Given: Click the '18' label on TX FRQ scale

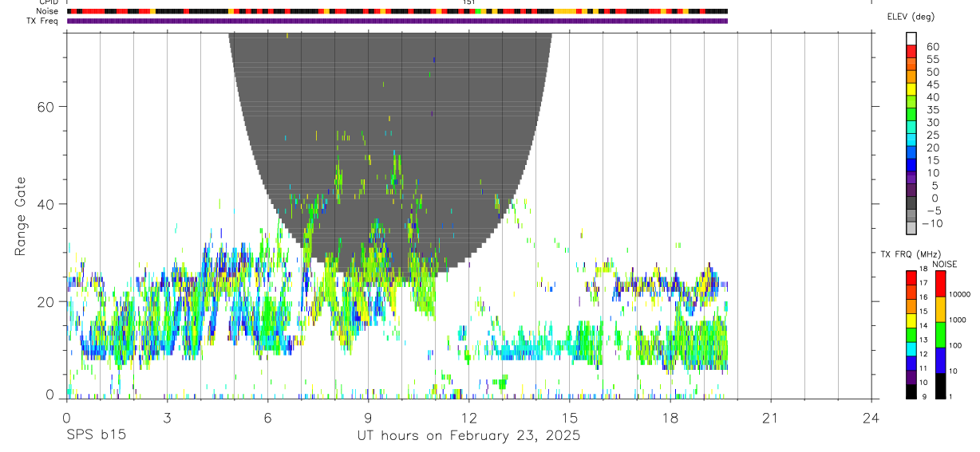Looking at the screenshot, I should coord(923,269).
